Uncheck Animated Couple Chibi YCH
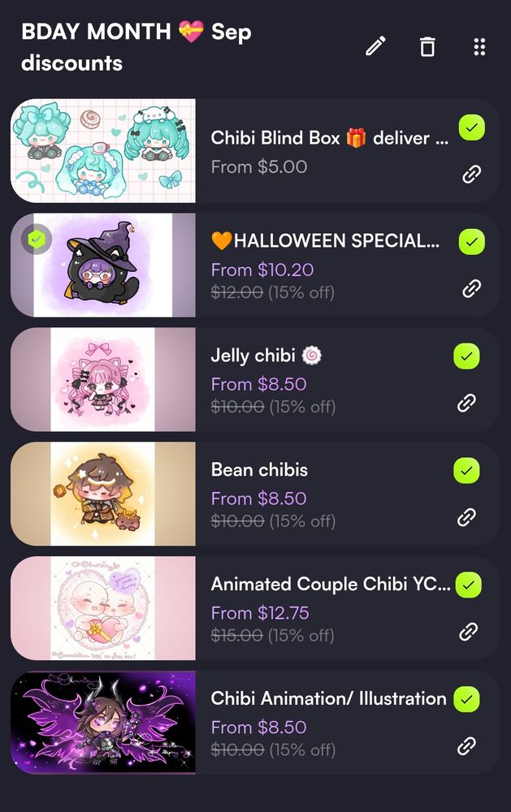The height and width of the screenshot is (812, 511). tap(469, 585)
